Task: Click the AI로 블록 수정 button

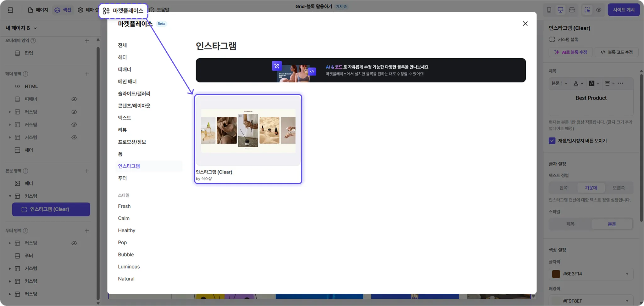Action: [571, 52]
